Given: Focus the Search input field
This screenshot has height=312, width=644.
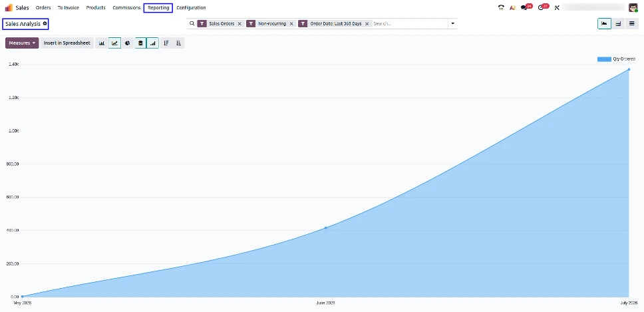Looking at the screenshot, I should pos(409,24).
